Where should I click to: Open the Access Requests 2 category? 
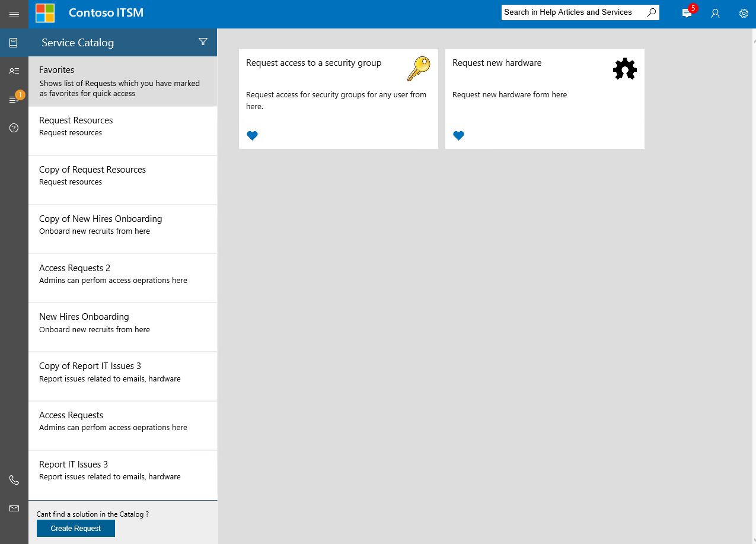point(123,278)
